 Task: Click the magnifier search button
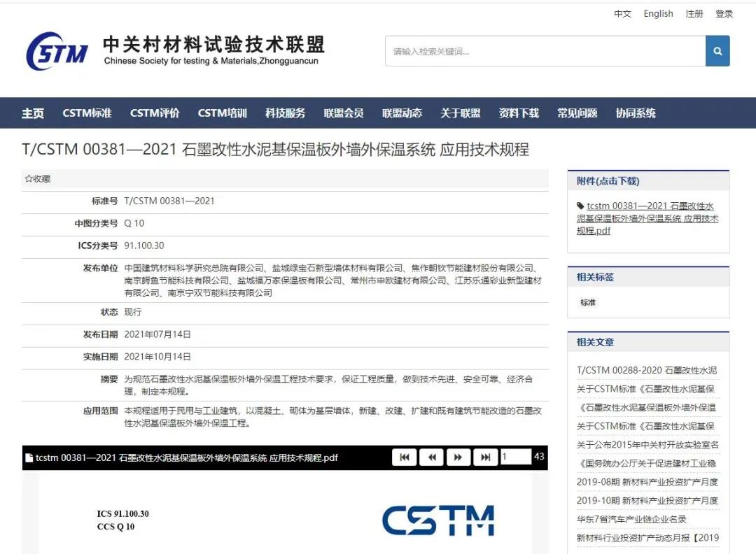pos(717,51)
